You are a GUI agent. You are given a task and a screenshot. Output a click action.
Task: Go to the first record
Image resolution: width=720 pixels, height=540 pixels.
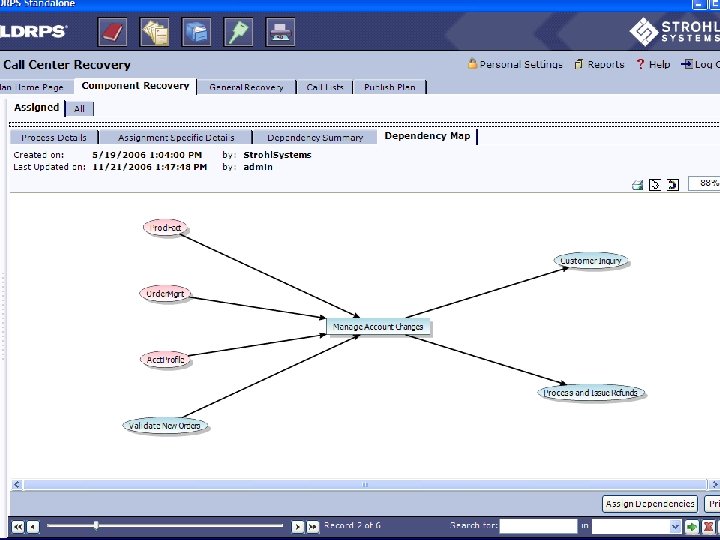point(18,527)
